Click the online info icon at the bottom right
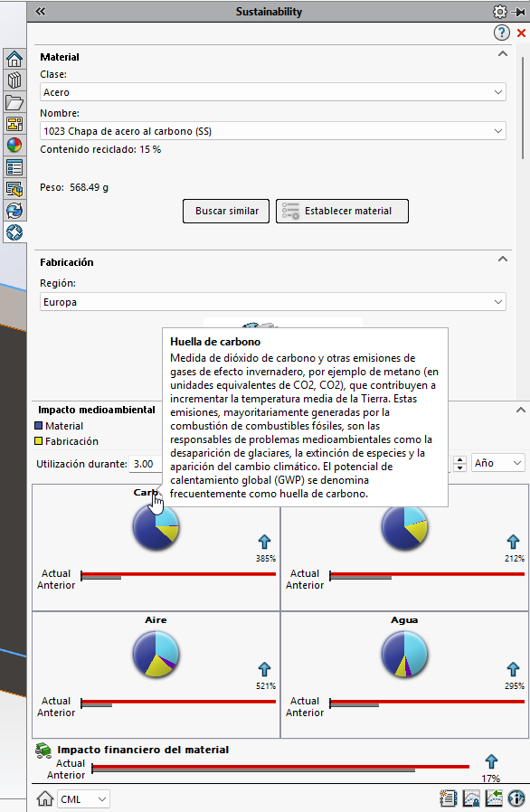The width and height of the screenshot is (530, 812). point(516,798)
